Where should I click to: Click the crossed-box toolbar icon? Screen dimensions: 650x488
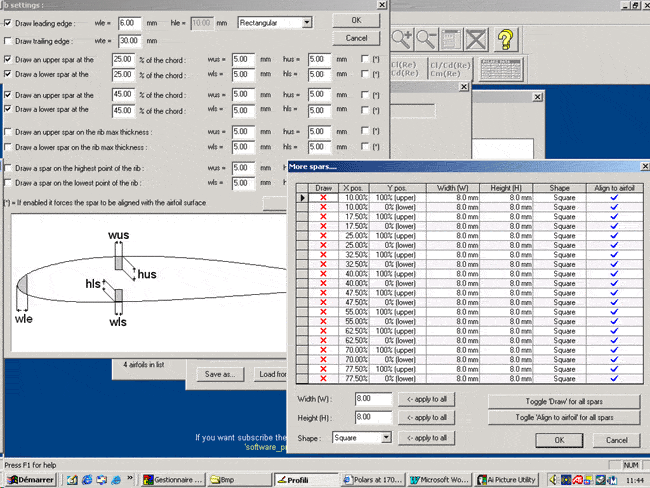476,40
